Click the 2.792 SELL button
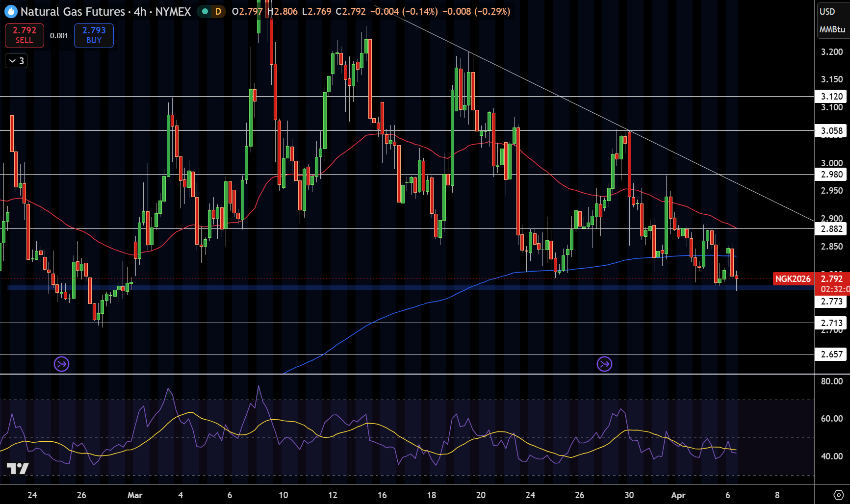850x504 pixels. [x=25, y=35]
